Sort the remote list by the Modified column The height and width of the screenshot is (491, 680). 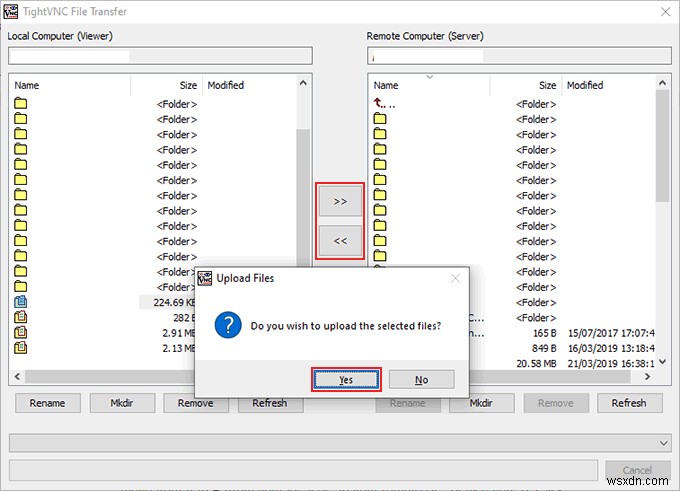point(585,85)
